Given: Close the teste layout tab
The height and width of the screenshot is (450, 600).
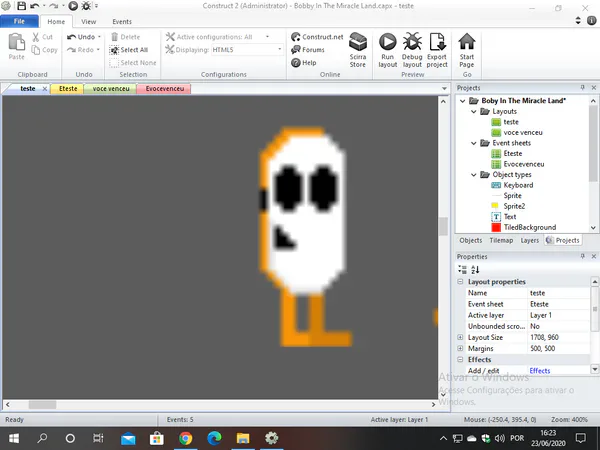Looking at the screenshot, I should pos(45,89).
